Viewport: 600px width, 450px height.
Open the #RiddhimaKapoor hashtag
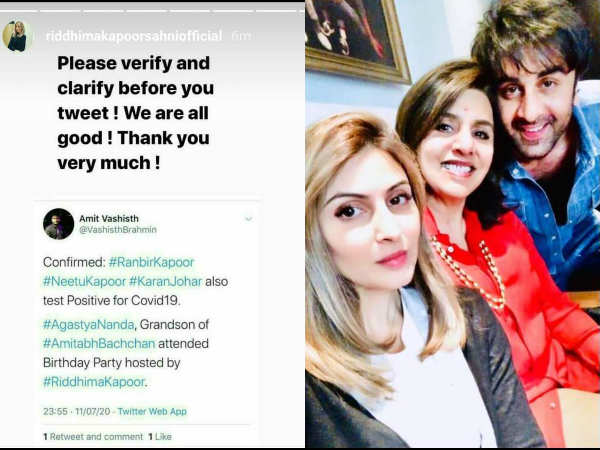point(94,382)
